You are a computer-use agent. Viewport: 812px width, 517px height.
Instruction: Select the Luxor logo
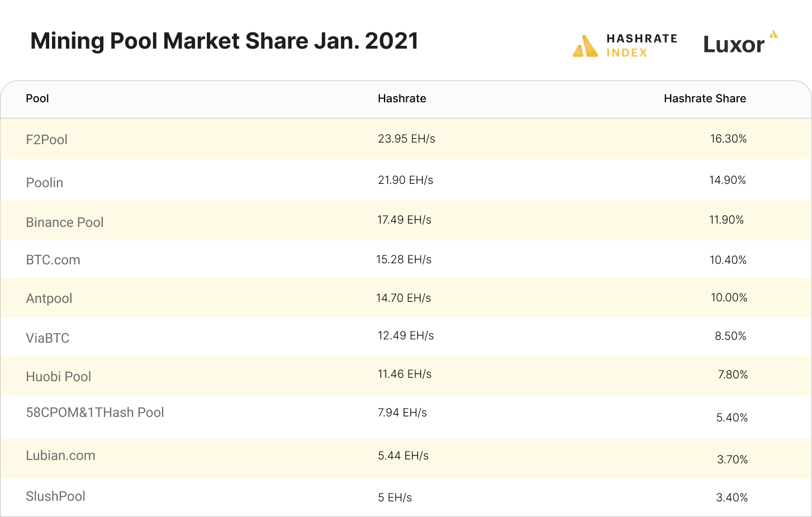(x=735, y=44)
